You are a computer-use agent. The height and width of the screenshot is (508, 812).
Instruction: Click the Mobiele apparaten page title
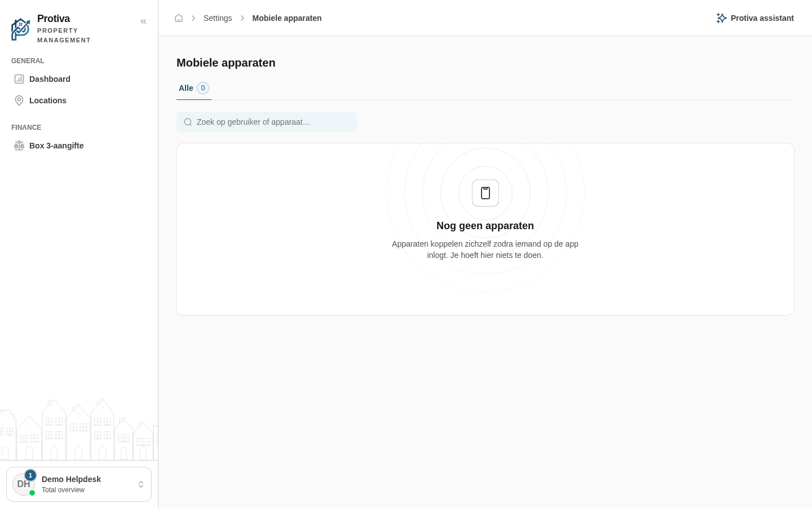click(226, 63)
